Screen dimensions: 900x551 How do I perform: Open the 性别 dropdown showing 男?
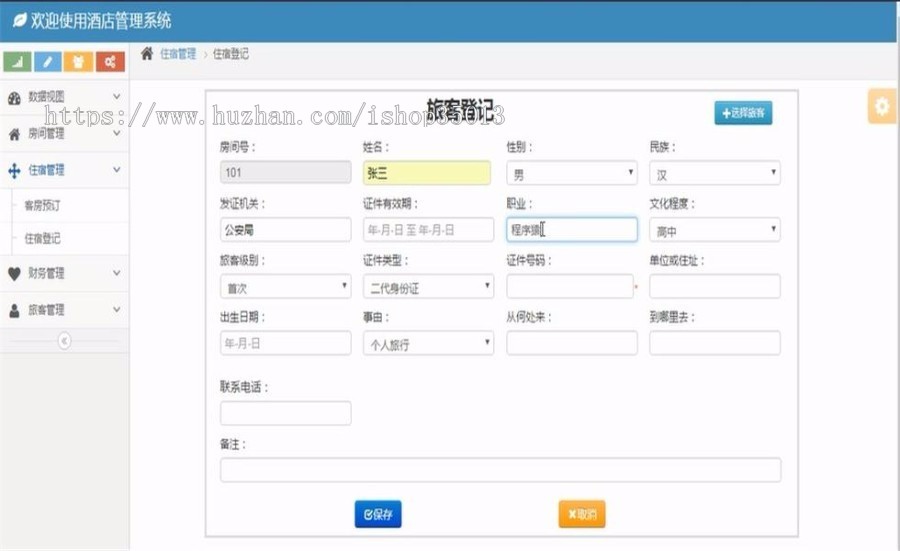pos(572,173)
